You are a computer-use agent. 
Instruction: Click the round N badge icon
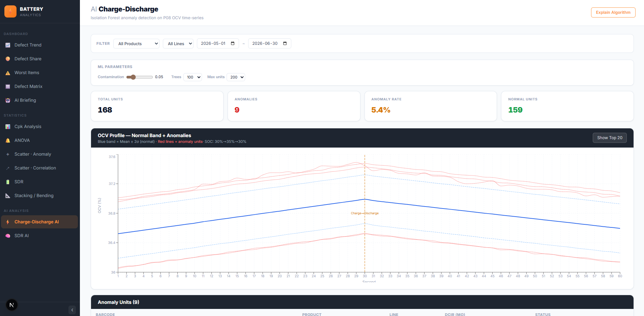(x=12, y=305)
